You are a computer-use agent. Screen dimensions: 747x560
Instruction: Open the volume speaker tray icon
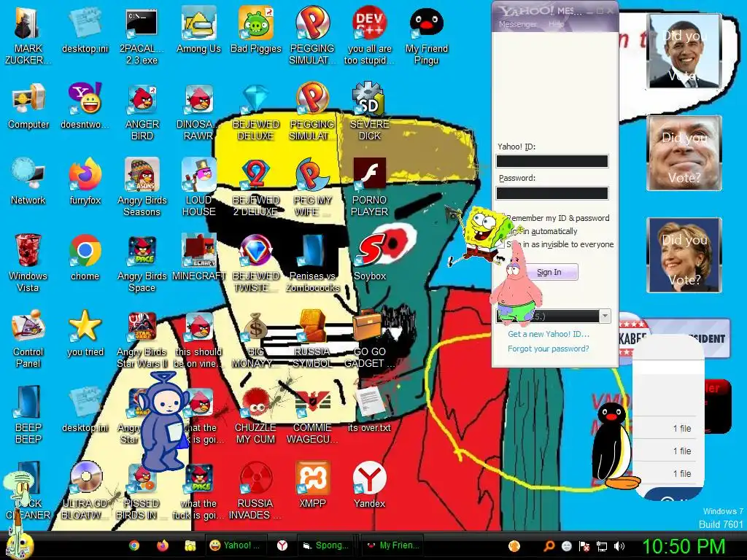(619, 547)
